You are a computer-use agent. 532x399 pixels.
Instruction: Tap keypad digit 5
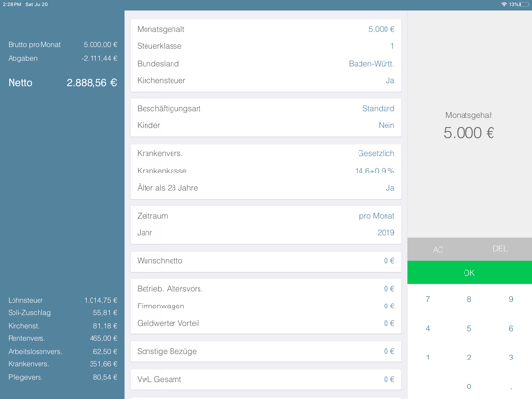point(469,329)
